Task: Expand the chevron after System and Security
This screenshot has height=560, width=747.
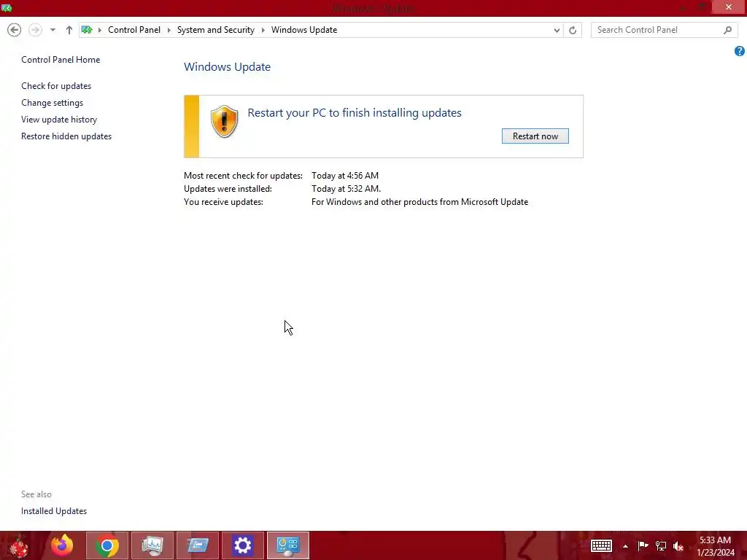Action: 263,30
